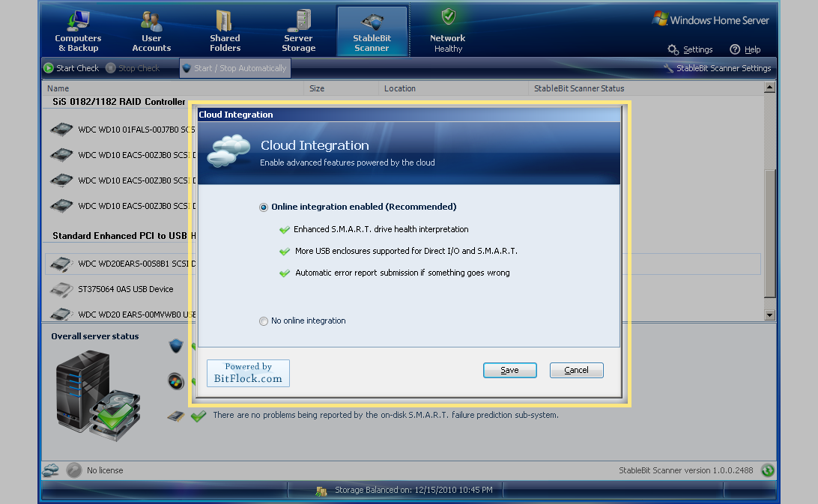Toggle Start / Stop Automatically
Screen dimensions: 818x504
pyautogui.click(x=234, y=68)
